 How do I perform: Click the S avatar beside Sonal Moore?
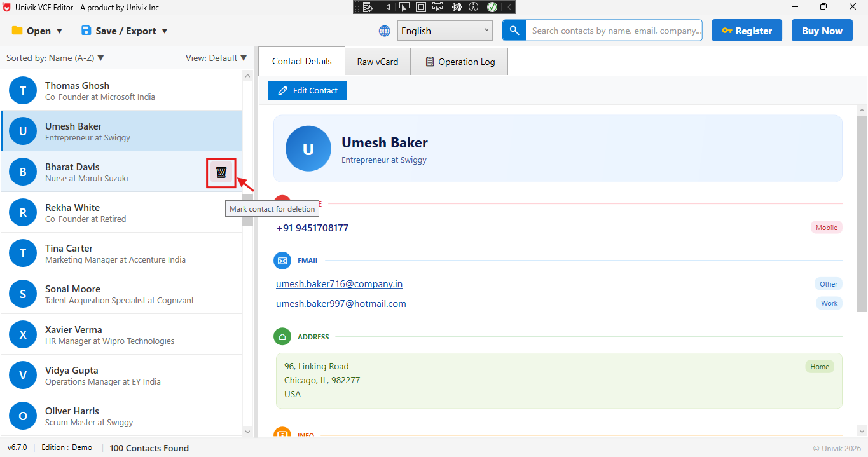point(23,294)
